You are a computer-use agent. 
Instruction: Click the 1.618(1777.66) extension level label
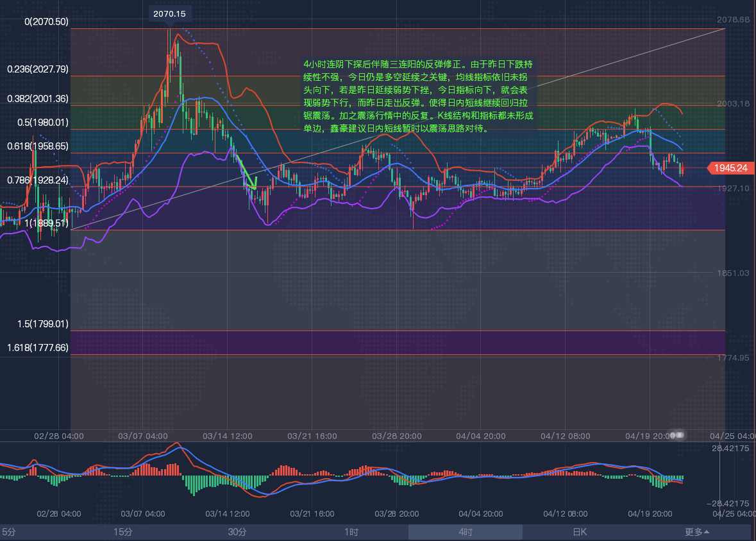[x=37, y=348]
